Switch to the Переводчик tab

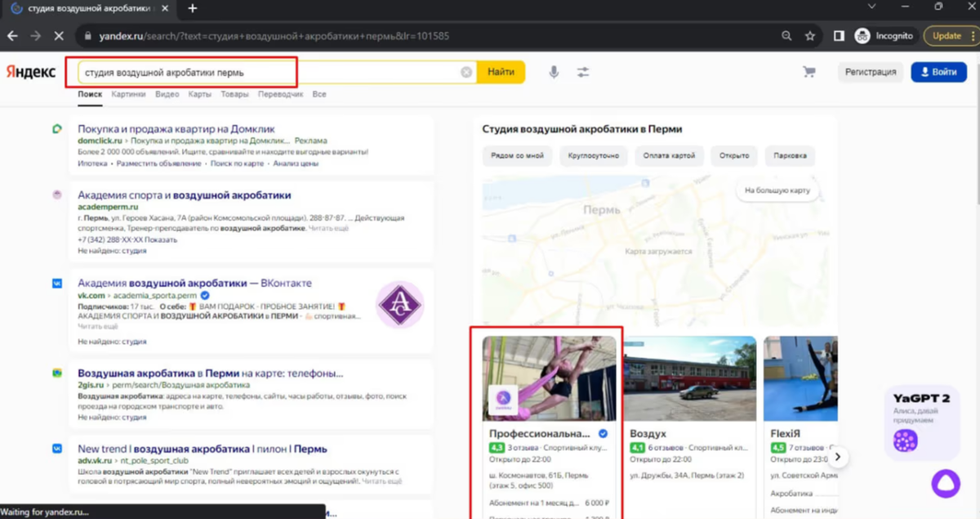(x=280, y=94)
